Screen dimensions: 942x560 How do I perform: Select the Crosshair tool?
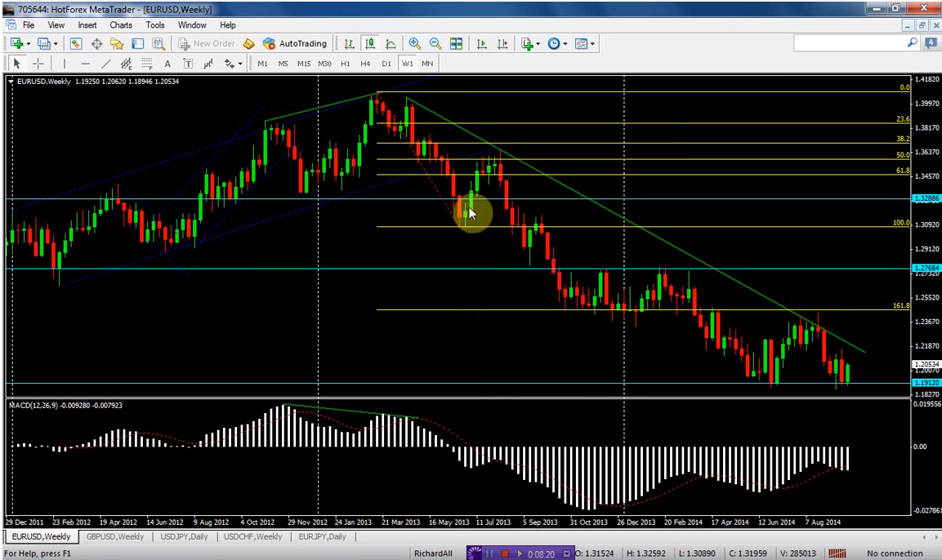coord(38,63)
